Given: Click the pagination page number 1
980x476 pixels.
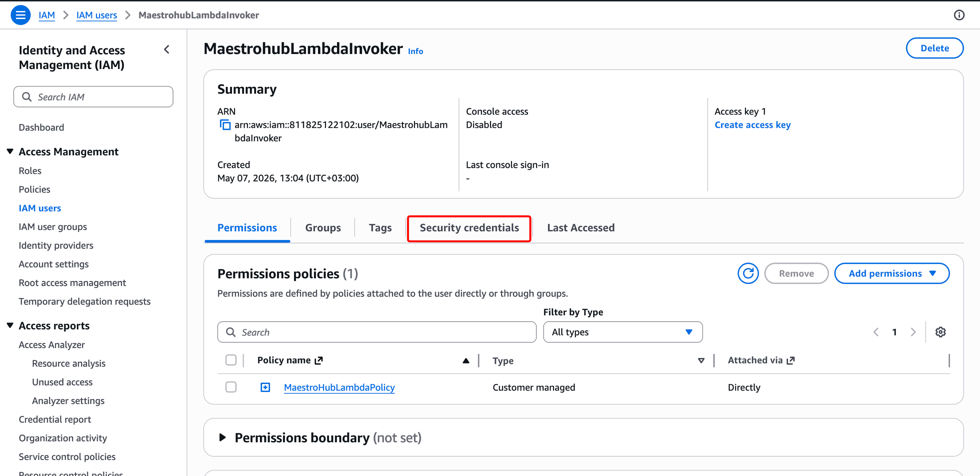Looking at the screenshot, I should [x=894, y=332].
